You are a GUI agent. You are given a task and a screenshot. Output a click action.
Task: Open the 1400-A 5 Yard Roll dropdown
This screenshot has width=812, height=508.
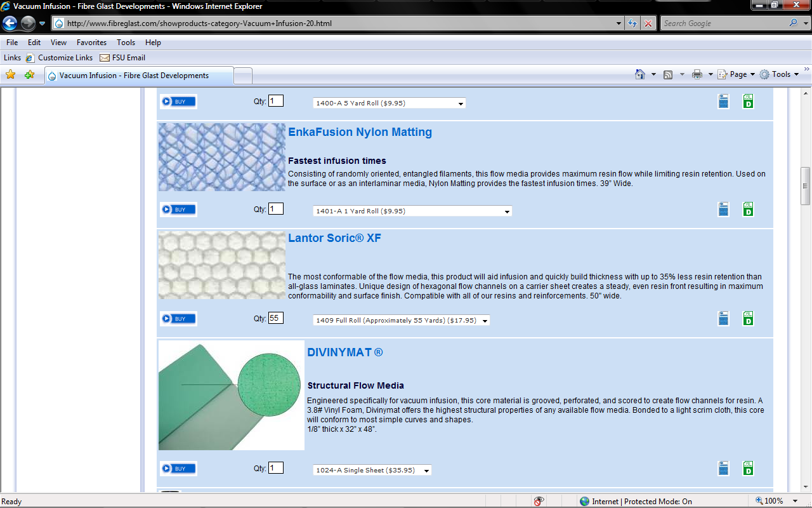pos(390,103)
